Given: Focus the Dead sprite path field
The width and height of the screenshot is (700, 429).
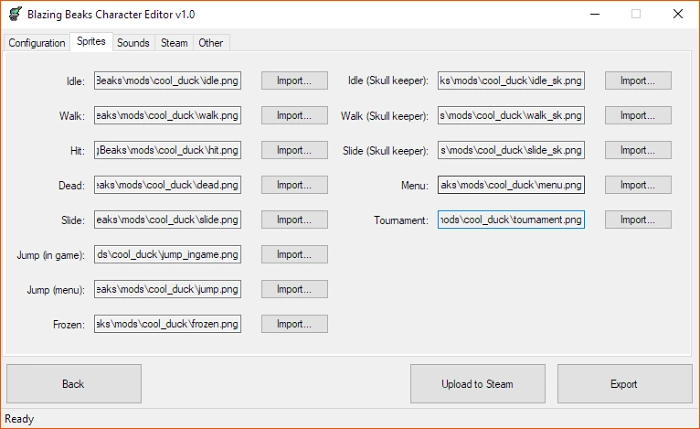Looking at the screenshot, I should click(x=167, y=185).
